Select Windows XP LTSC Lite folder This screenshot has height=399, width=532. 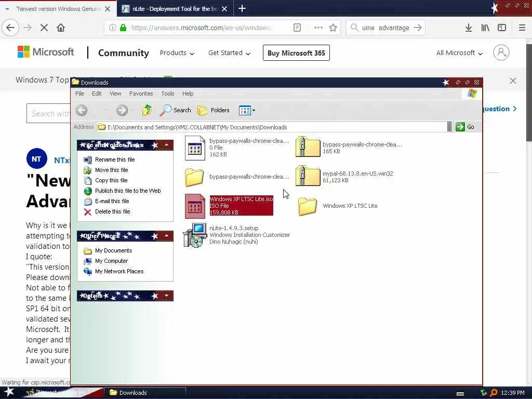tap(338, 206)
